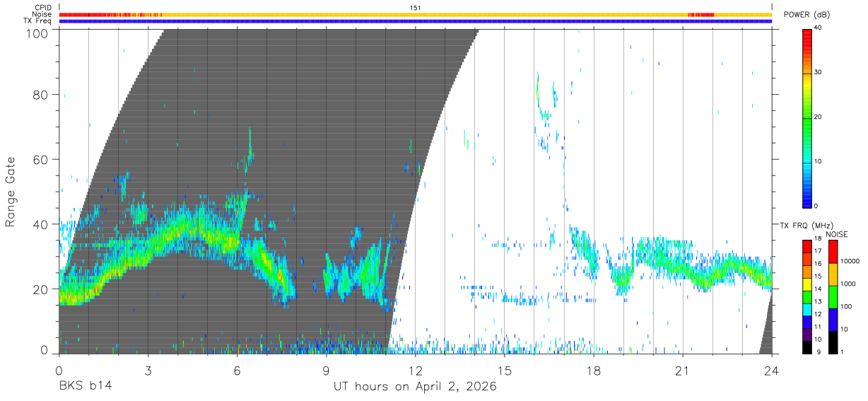The width and height of the screenshot is (868, 401).
Task: Click the 60 tick on Range Gate axis
Action: point(40,160)
